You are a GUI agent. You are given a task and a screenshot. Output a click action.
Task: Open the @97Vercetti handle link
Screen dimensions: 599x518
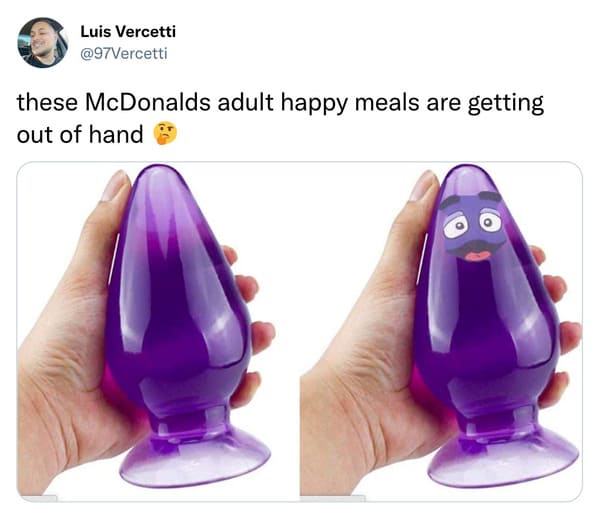coord(124,53)
